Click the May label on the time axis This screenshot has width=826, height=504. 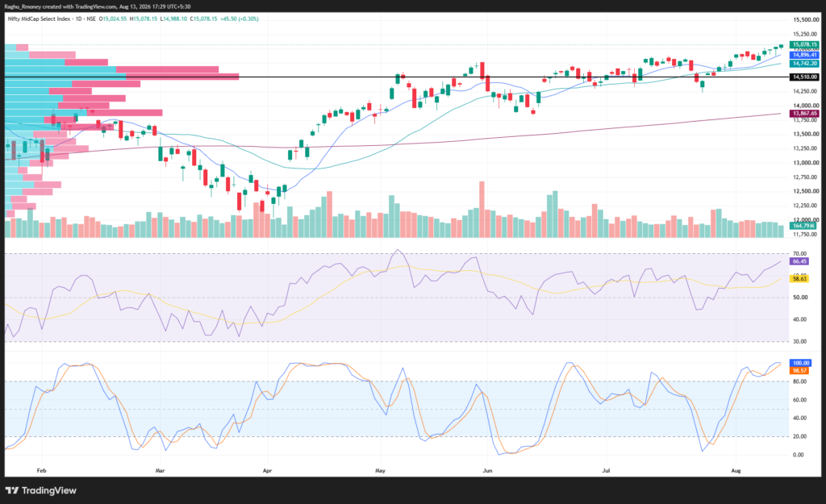click(x=380, y=470)
